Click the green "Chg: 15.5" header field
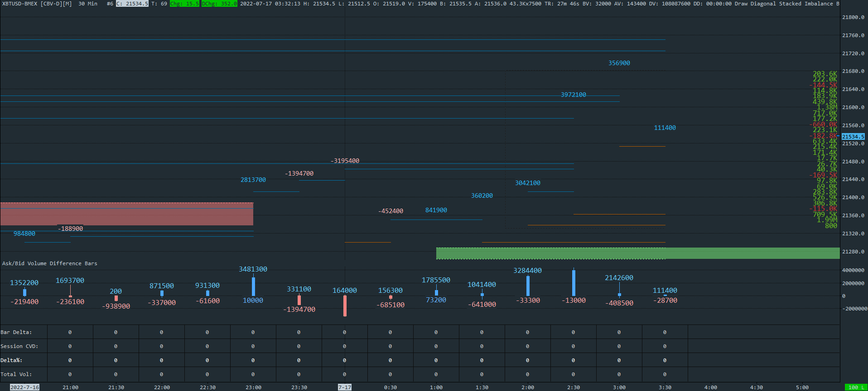Viewport: 868px width, 391px height. point(184,4)
